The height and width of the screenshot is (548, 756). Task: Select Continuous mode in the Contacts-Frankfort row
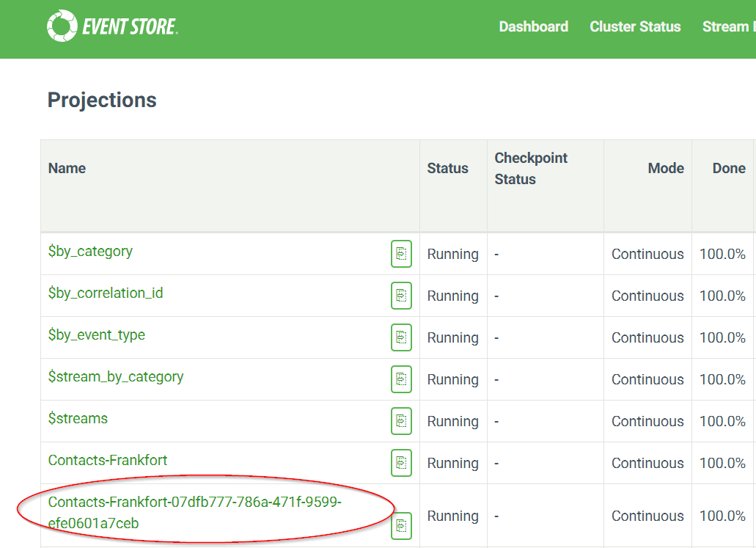tap(647, 463)
